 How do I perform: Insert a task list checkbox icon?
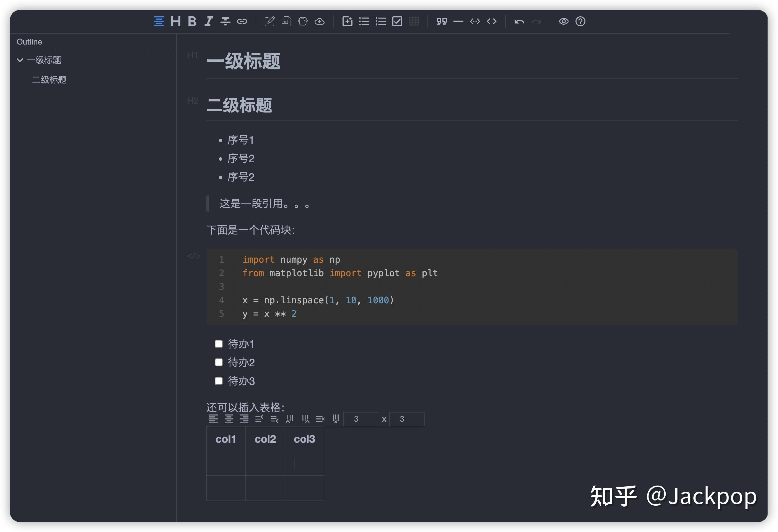[x=397, y=21]
